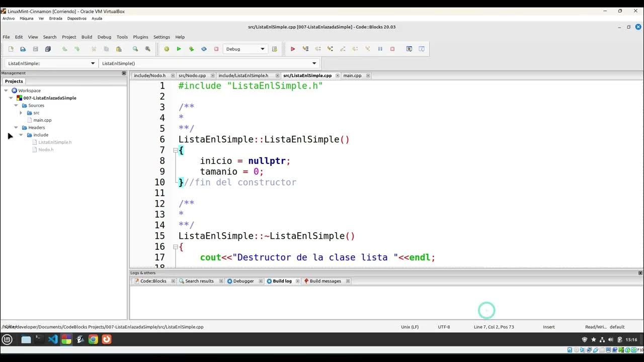Open the Debug build target dropdown
The height and width of the screenshot is (362, 644).
click(245, 49)
